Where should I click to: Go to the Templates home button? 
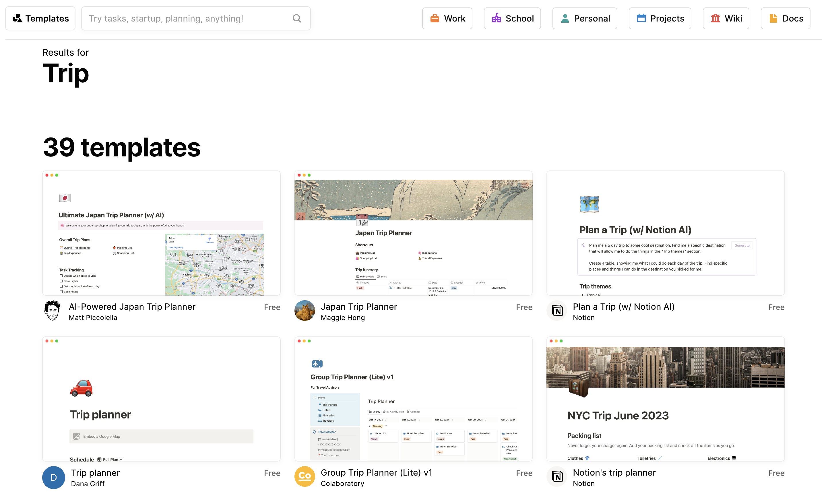(40, 19)
